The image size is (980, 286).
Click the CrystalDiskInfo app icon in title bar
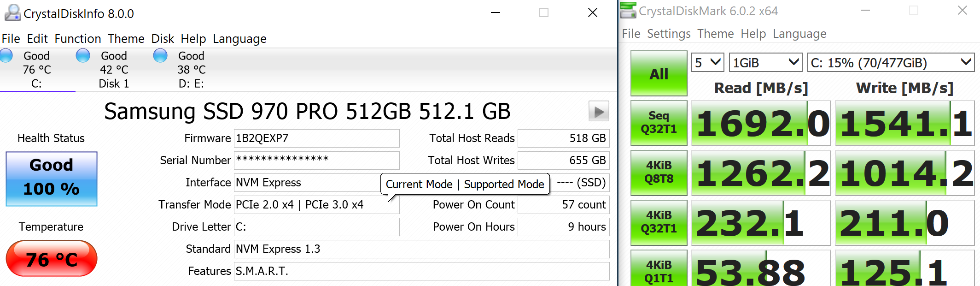13,13
